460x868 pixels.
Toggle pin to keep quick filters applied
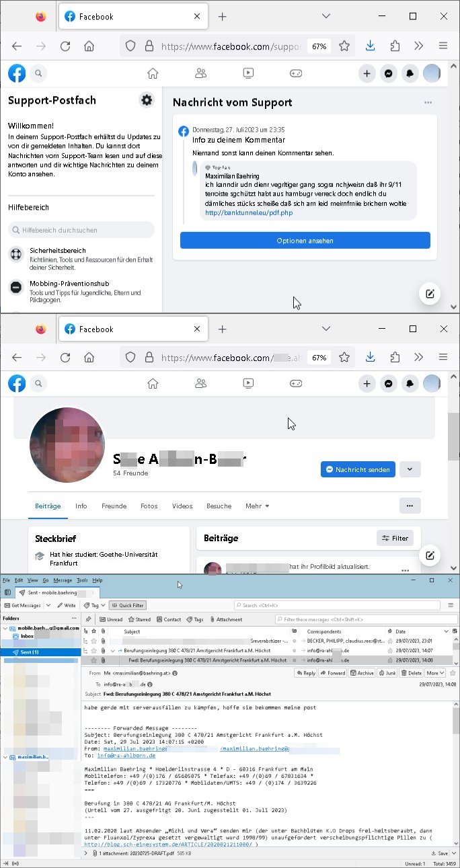[x=89, y=619]
